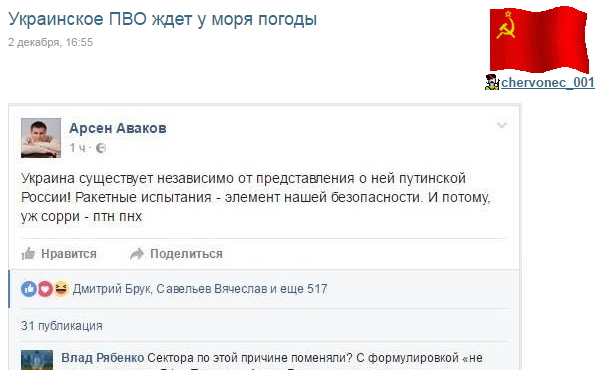Image resolution: width=603 pixels, height=370 pixels.
Task: Click the blue like reaction icon
Action: tap(29, 289)
